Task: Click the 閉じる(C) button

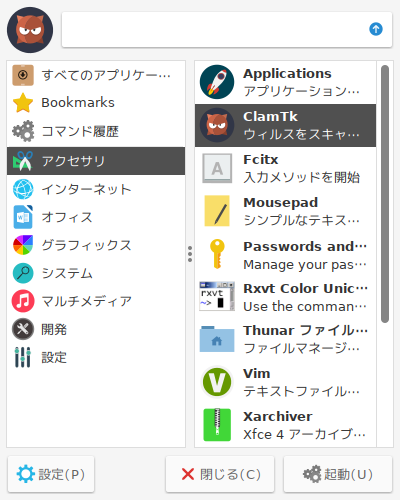Action: click(x=220, y=474)
